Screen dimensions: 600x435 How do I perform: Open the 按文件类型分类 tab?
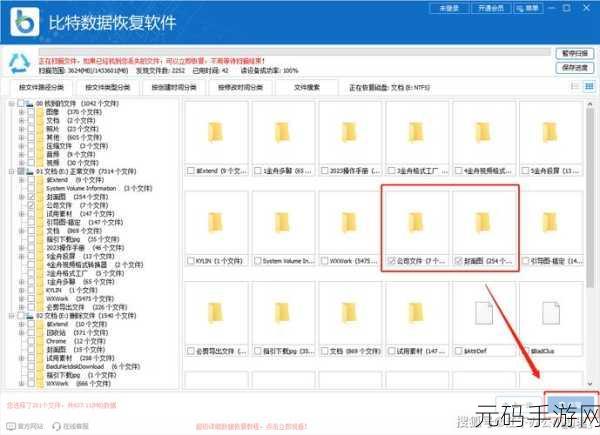[x=108, y=88]
